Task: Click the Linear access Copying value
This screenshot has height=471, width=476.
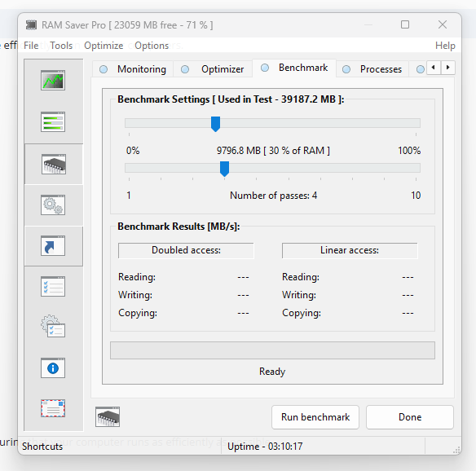Action: [x=408, y=313]
